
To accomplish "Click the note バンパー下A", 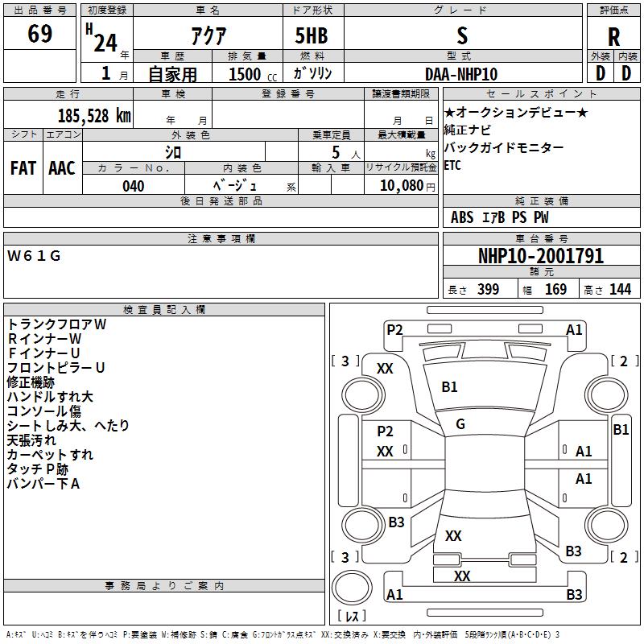I will click(43, 484).
